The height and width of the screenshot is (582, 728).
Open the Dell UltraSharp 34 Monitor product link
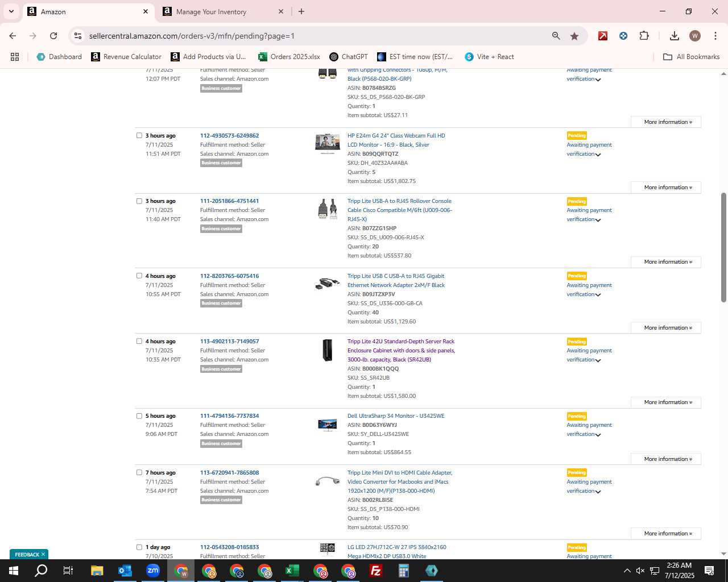coord(396,416)
